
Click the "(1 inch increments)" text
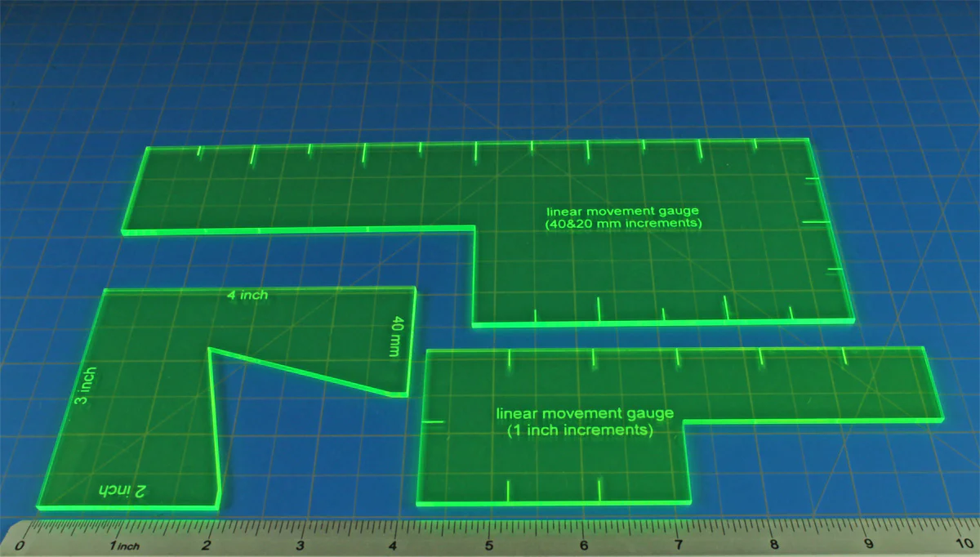(580, 429)
